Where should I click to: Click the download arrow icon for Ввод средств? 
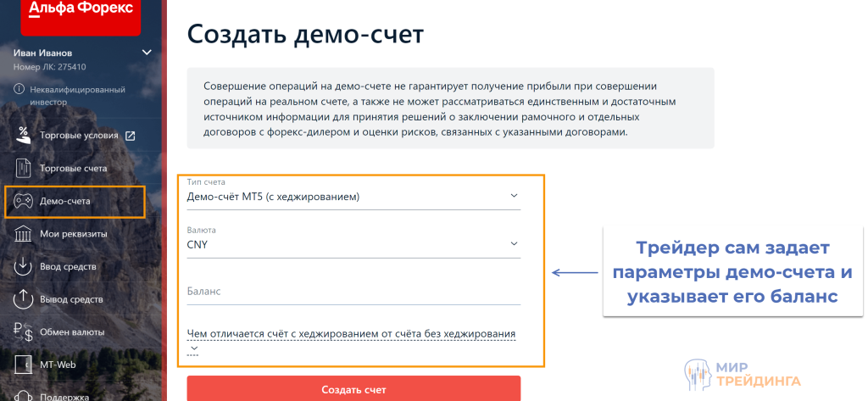[x=23, y=266]
